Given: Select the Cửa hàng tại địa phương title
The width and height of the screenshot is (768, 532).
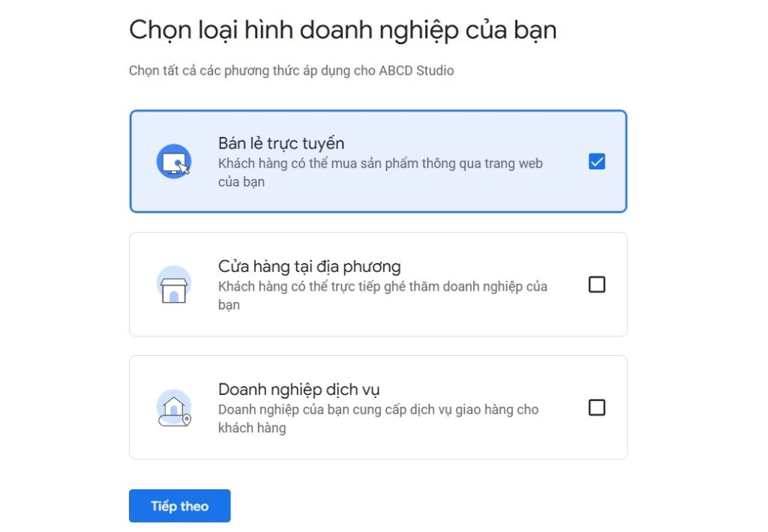Looking at the screenshot, I should pyautogui.click(x=310, y=266).
